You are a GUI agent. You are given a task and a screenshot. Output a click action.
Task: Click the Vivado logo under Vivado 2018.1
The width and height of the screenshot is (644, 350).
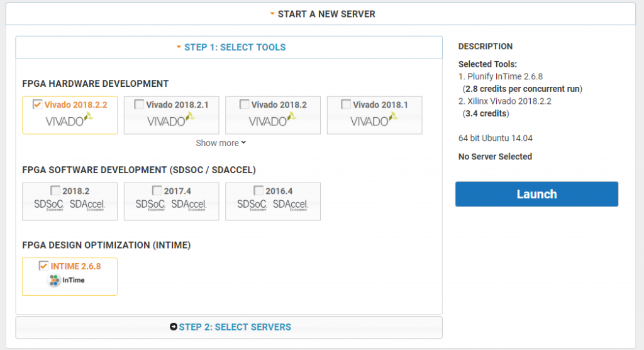coord(374,120)
